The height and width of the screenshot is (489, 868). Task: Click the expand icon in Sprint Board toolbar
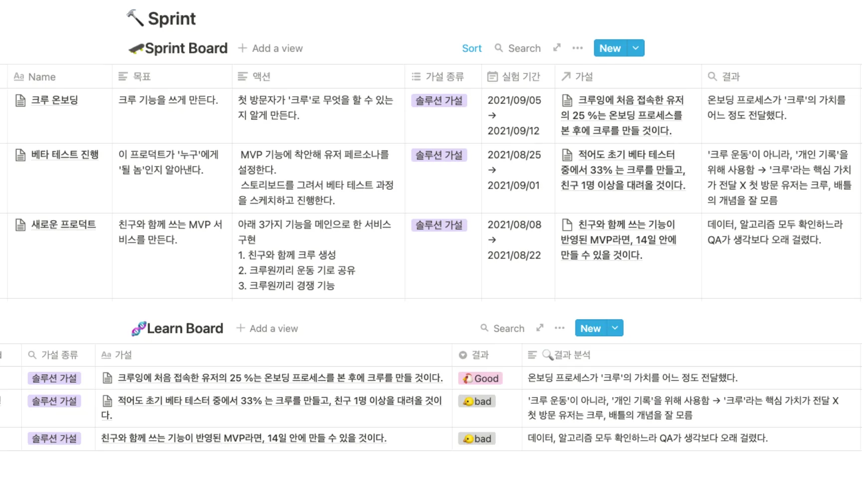[x=557, y=48]
